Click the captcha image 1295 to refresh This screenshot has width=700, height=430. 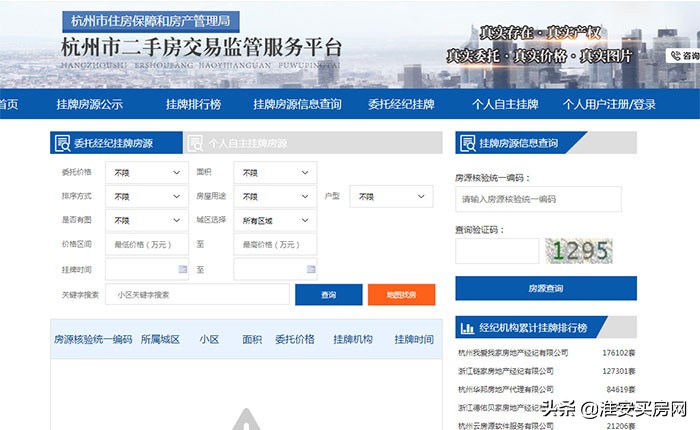click(579, 251)
